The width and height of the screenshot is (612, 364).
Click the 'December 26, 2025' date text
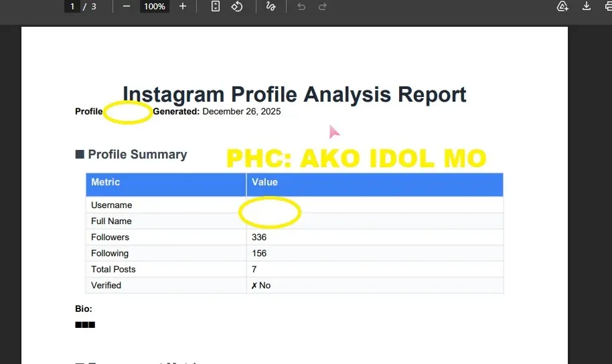click(241, 112)
